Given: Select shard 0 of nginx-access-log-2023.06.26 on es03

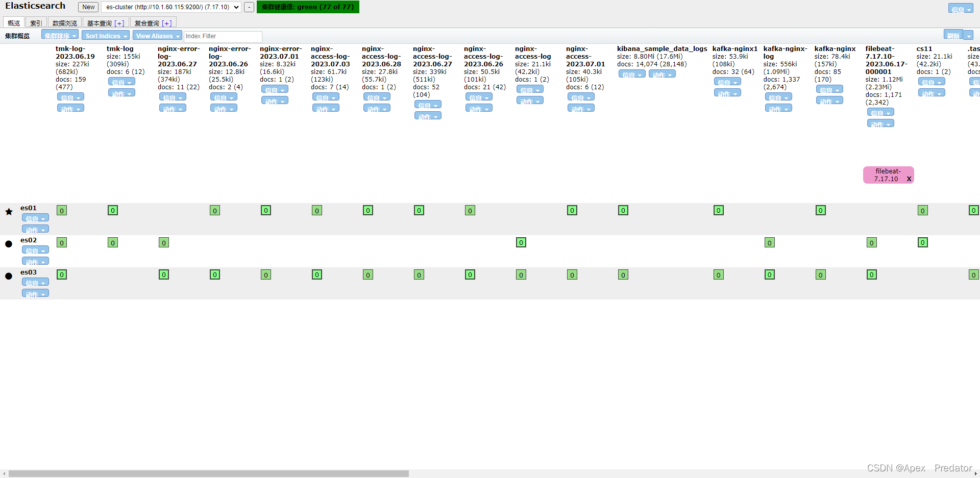Looking at the screenshot, I should tap(470, 274).
